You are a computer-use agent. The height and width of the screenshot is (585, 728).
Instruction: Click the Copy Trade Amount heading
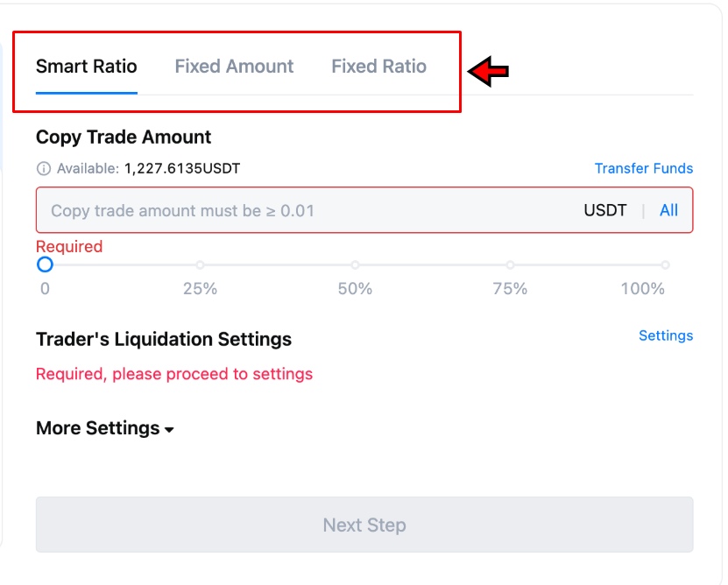coord(123,137)
